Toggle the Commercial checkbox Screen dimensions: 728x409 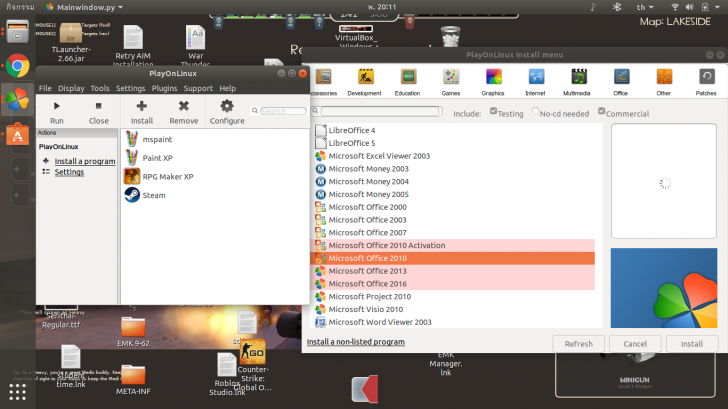[x=602, y=111]
